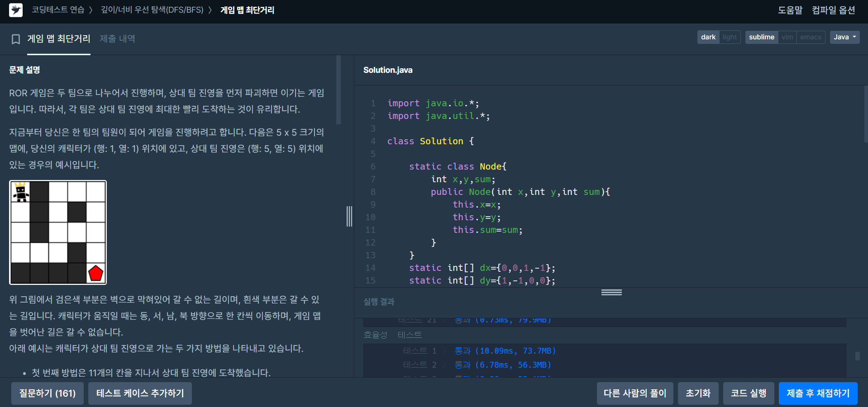Place cursor on 'import java.util.*;' line

[439, 116]
